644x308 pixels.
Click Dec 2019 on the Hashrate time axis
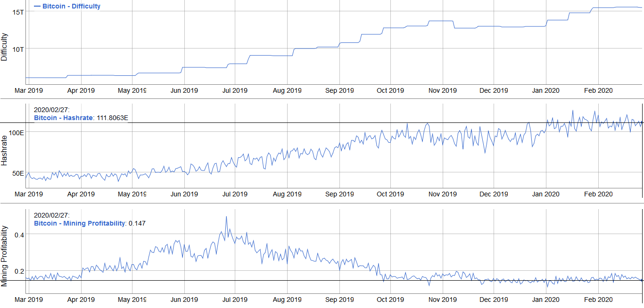pyautogui.click(x=494, y=194)
